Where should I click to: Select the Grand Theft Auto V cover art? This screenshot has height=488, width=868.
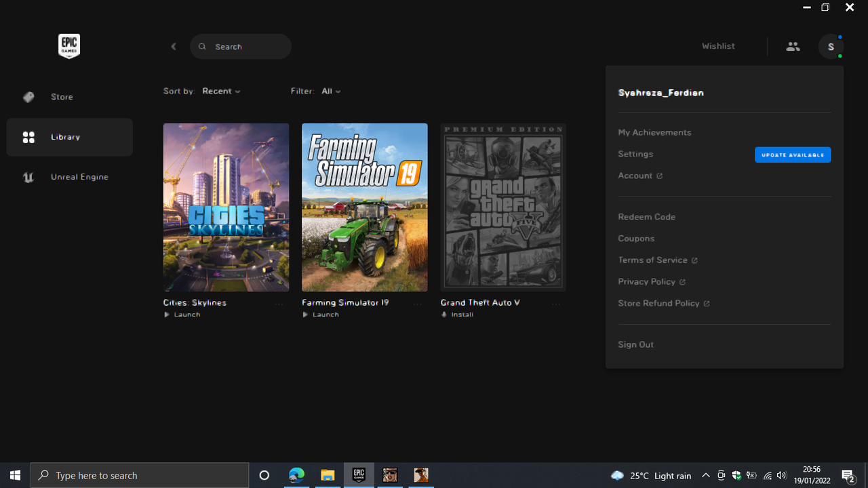503,207
